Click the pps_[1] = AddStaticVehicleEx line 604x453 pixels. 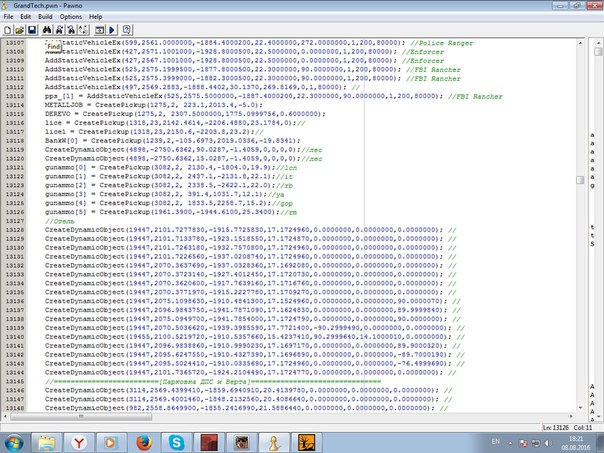273,96
